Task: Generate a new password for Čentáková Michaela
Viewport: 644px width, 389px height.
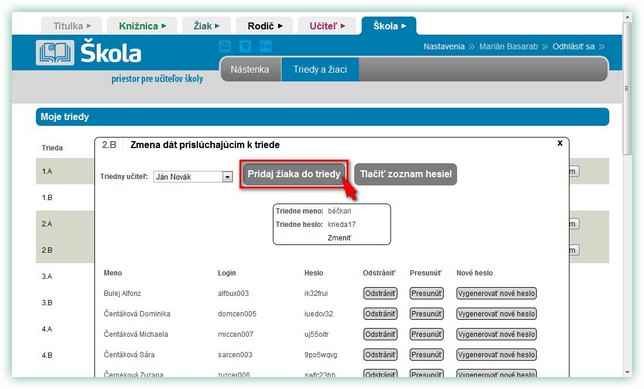Action: click(x=497, y=334)
